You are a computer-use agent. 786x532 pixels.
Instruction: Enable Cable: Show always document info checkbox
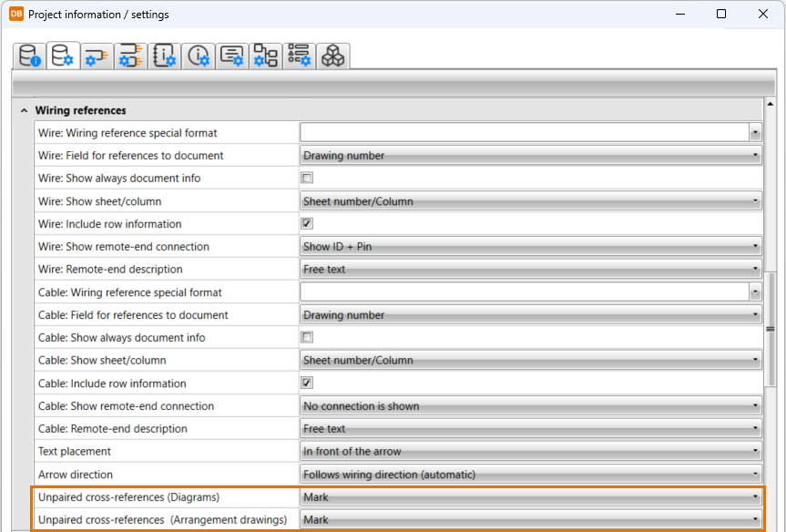point(307,338)
